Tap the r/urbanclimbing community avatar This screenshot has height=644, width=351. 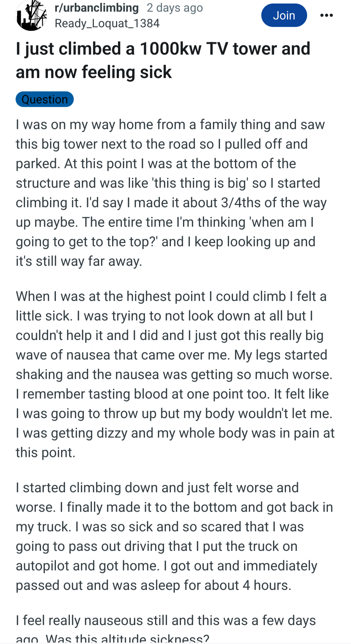tap(31, 15)
